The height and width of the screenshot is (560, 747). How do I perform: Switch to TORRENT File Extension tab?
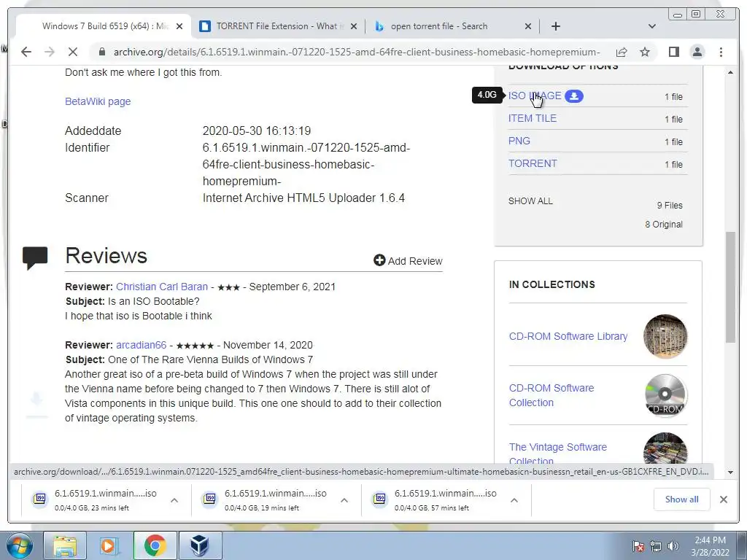(278, 26)
